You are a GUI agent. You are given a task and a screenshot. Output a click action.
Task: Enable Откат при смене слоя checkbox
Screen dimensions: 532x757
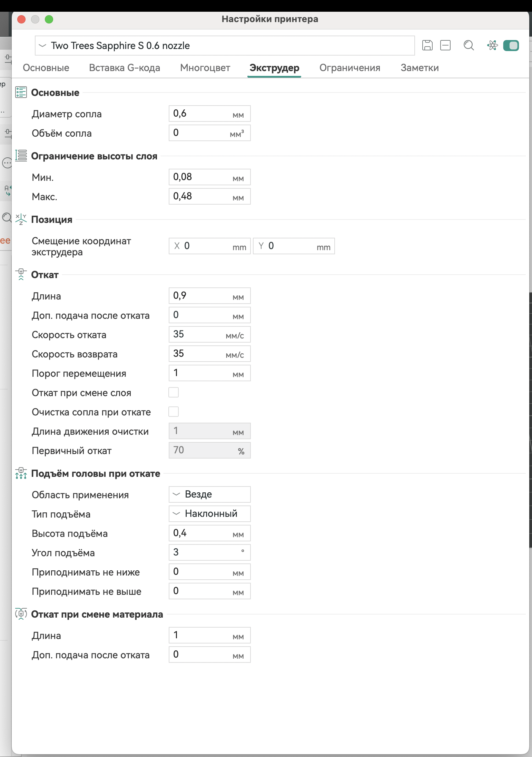(x=174, y=392)
